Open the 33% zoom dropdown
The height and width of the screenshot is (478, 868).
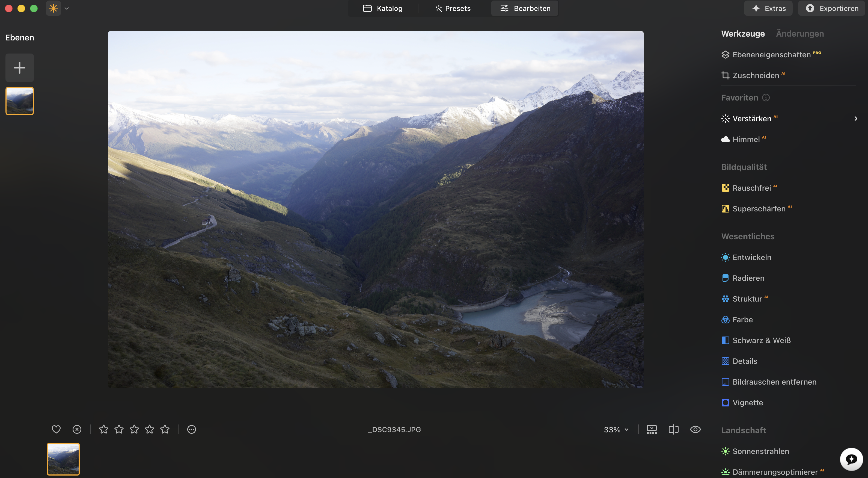click(x=616, y=429)
